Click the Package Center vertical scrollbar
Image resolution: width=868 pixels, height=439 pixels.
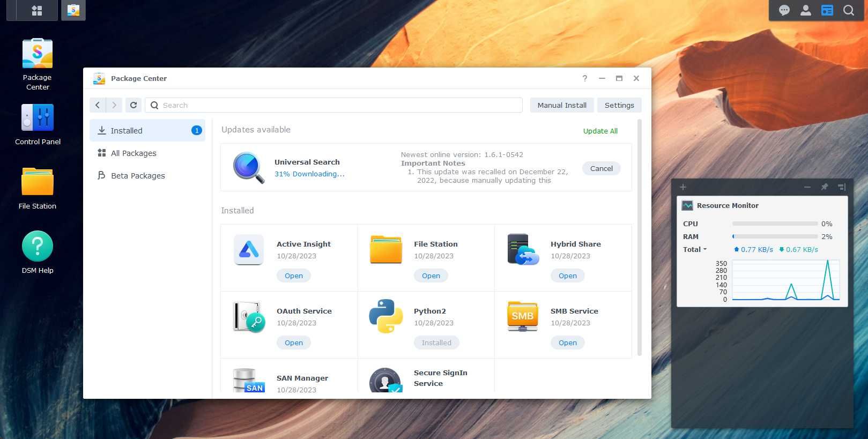click(x=639, y=238)
